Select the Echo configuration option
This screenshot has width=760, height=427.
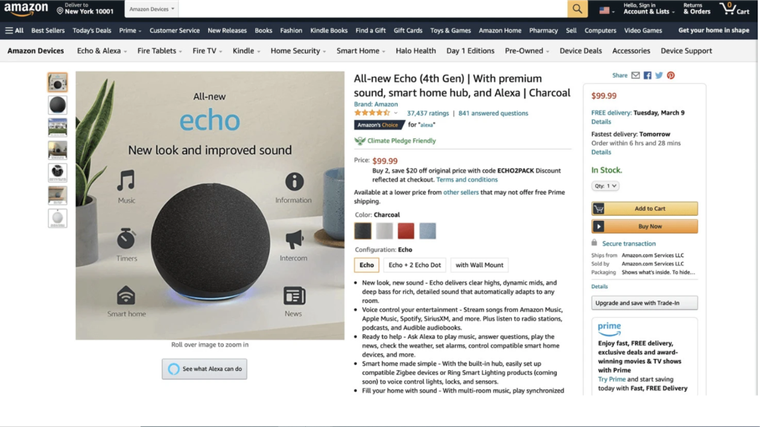tap(366, 265)
